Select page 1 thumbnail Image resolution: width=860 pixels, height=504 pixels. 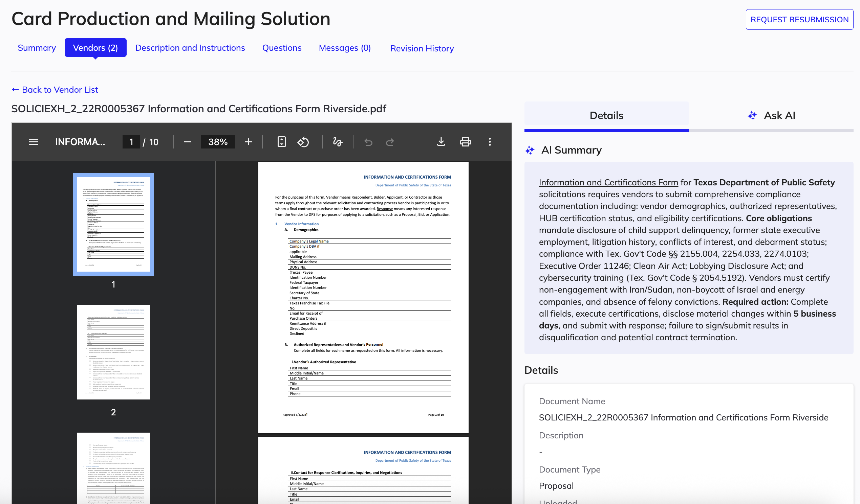coord(113,224)
